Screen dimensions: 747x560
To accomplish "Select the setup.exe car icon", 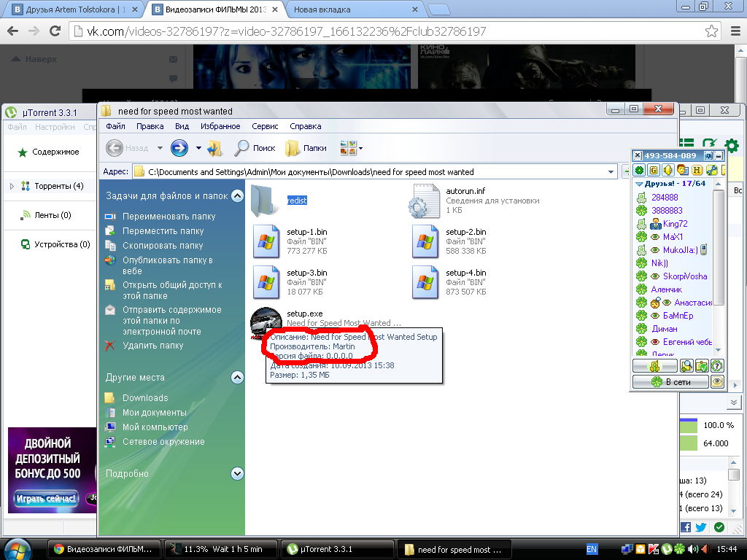I will point(266,322).
